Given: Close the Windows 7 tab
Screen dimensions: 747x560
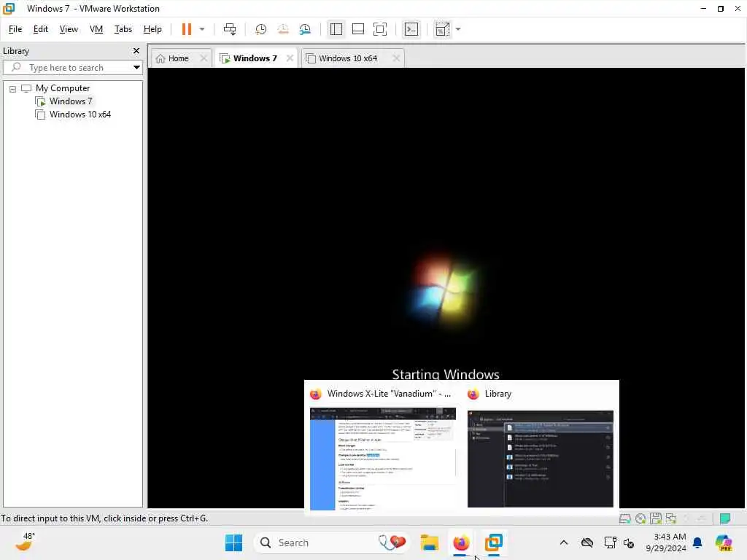Looking at the screenshot, I should click(x=290, y=58).
